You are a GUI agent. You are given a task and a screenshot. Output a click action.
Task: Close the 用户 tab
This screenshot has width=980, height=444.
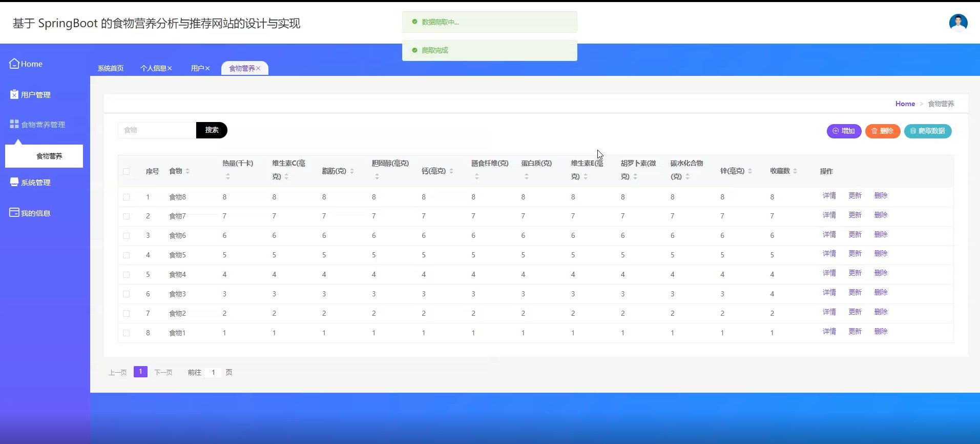click(207, 68)
